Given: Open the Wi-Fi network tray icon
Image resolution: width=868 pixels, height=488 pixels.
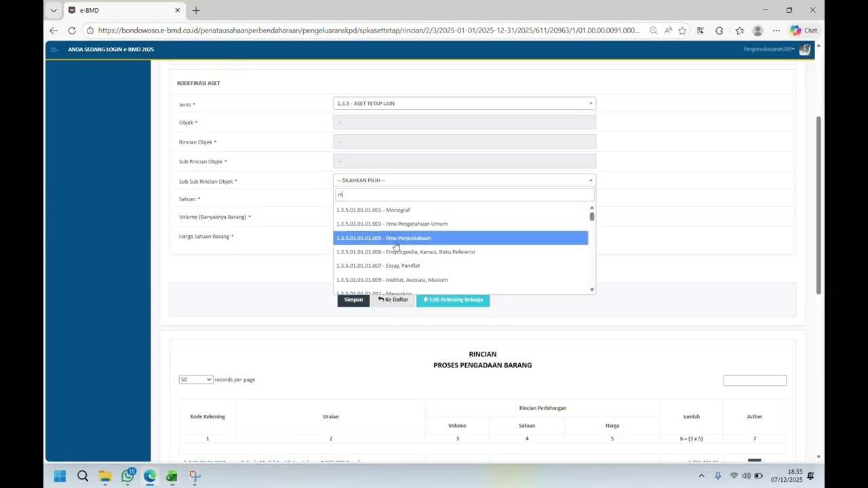Looking at the screenshot, I should point(734,476).
